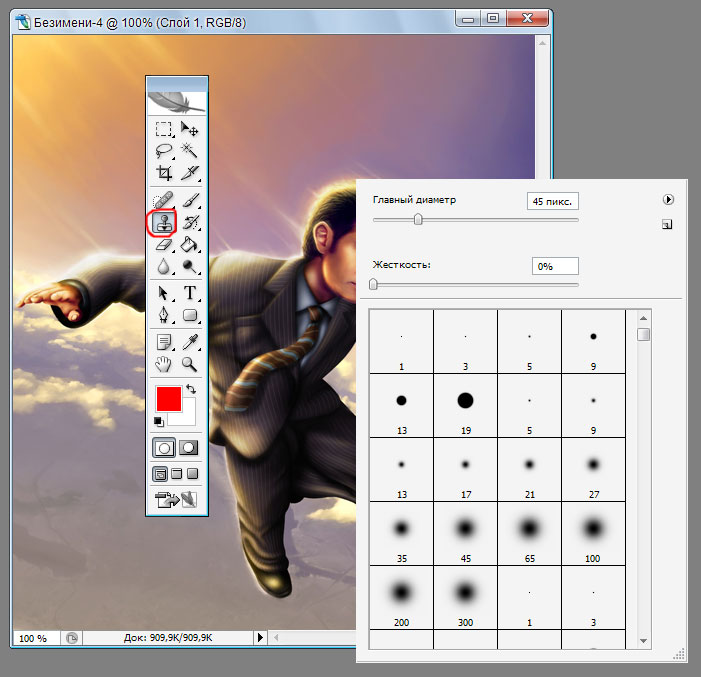The image size is (701, 677).
Task: Choose the Lasso tool
Action: [163, 151]
